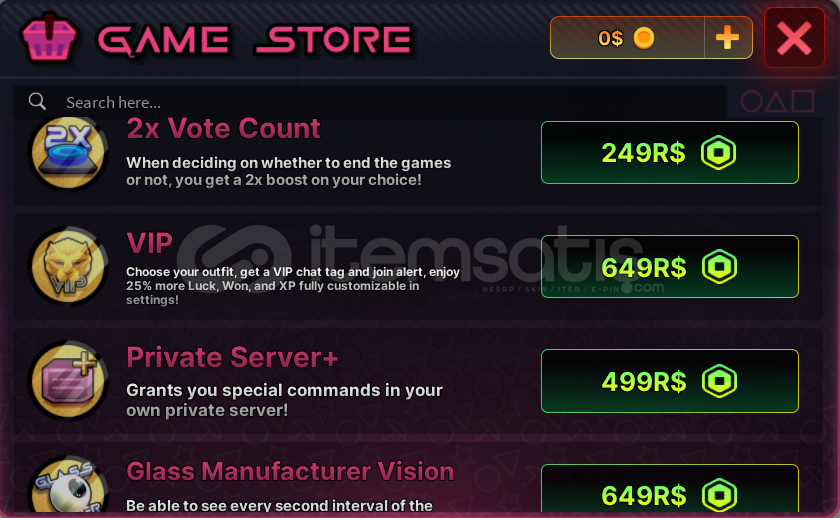The width and height of the screenshot is (840, 518).
Task: Click the Private Server+ item icon
Action: coord(68,381)
